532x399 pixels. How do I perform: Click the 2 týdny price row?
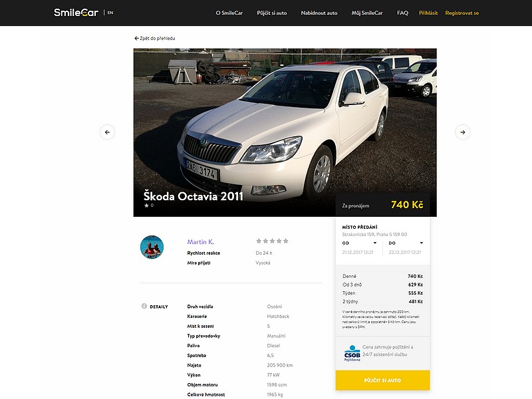coord(382,302)
